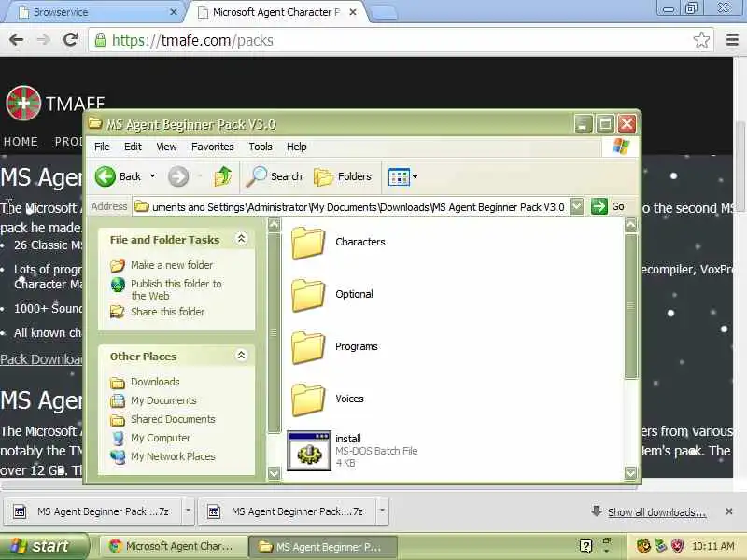The height and width of the screenshot is (560, 747).
Task: Open the Tools menu
Action: [261, 147]
